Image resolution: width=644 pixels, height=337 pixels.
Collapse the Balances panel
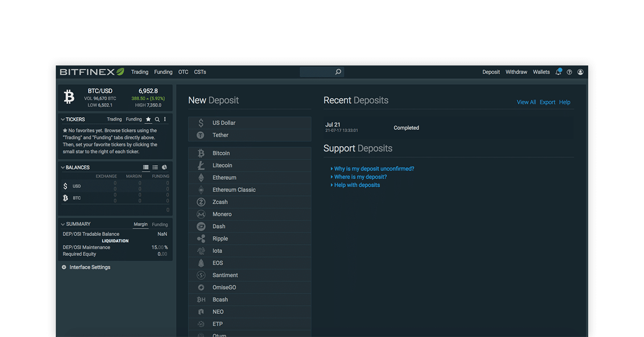click(x=63, y=167)
